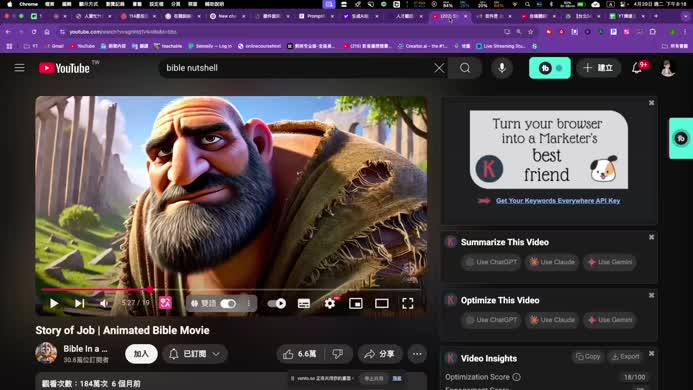This screenshot has height=390, width=693.
Task: Summarize video using Use Claude
Action: (x=552, y=262)
